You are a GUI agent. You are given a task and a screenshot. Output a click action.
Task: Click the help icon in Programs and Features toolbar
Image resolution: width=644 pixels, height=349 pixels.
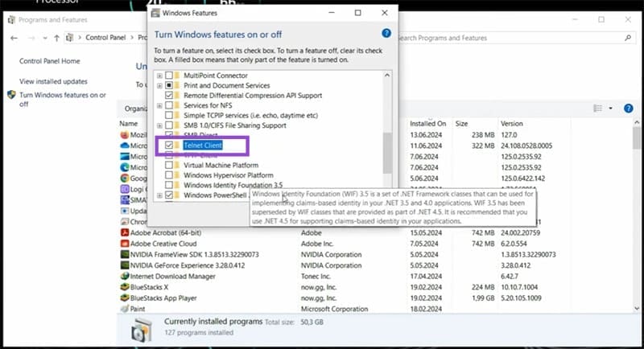[628, 108]
